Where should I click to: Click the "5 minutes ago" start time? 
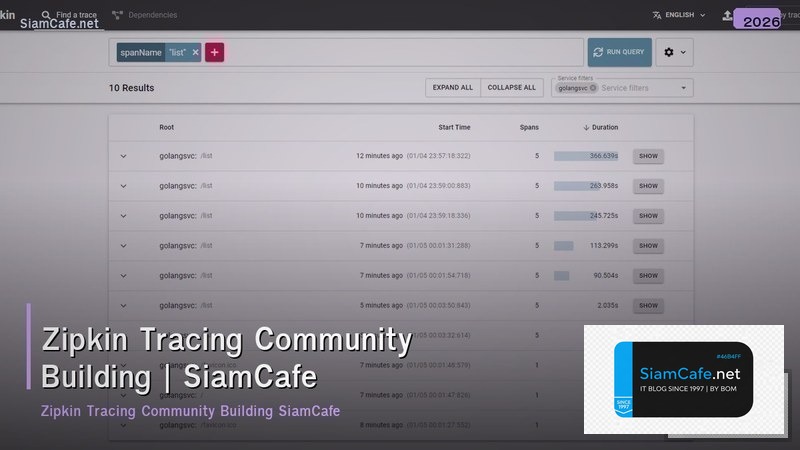pyautogui.click(x=382, y=305)
